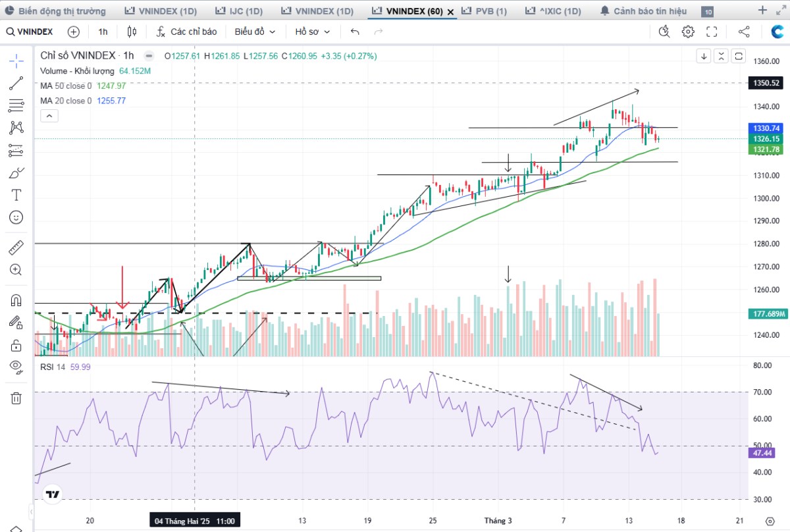Lock all drawing tools

click(16, 345)
